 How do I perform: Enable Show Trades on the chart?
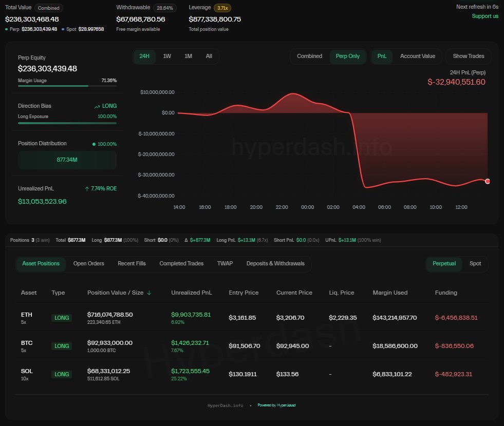pos(468,56)
